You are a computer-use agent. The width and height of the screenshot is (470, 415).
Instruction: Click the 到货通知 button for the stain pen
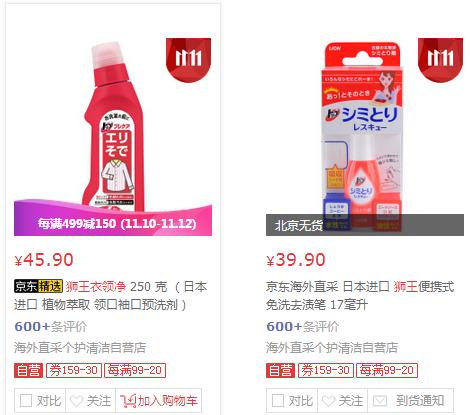(x=411, y=401)
